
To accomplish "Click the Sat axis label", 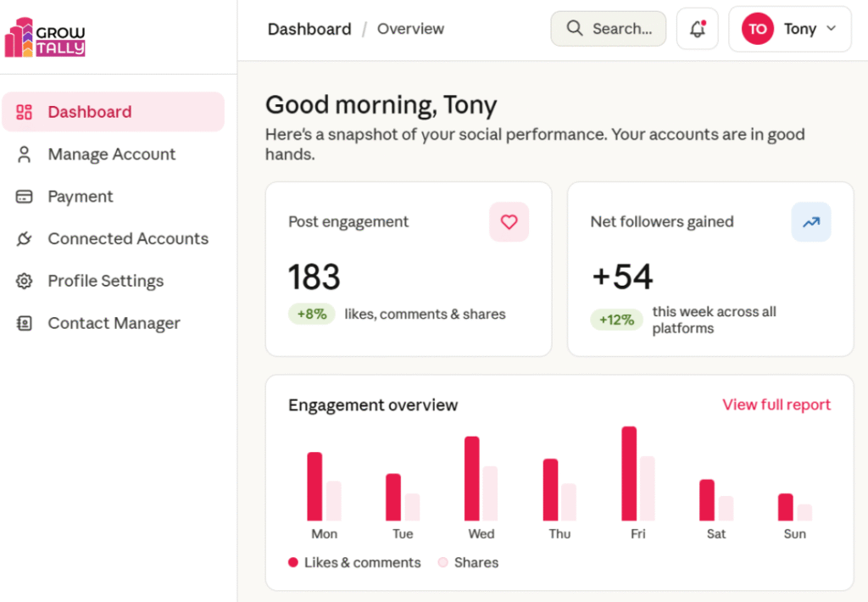I will [x=715, y=534].
